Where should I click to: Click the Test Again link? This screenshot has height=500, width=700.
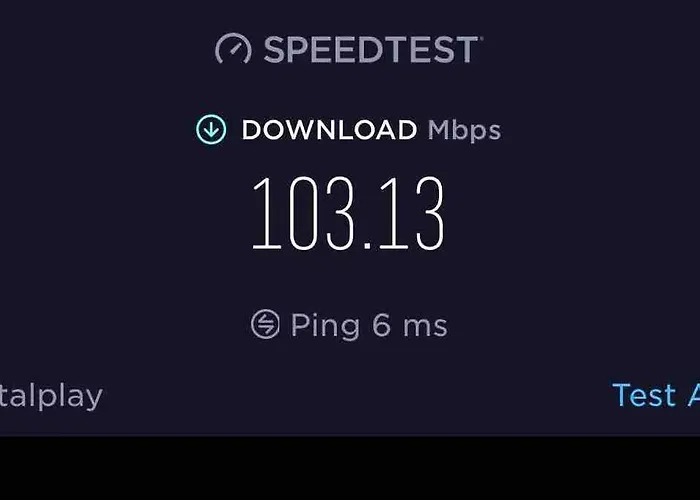(656, 395)
